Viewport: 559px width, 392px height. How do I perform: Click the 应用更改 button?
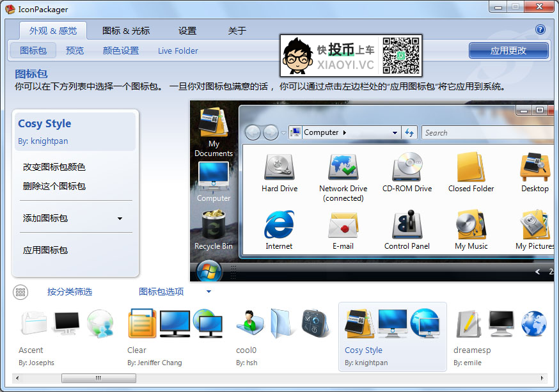click(x=508, y=51)
